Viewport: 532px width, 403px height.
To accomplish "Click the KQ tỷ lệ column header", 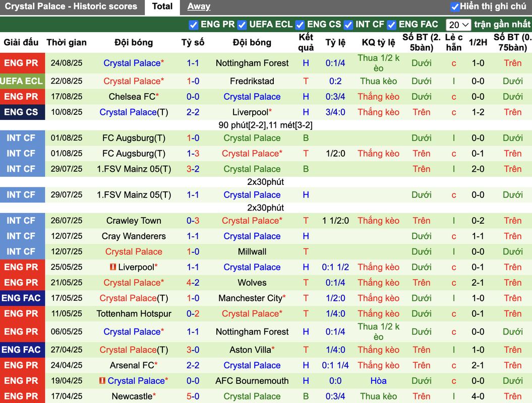I will click(378, 42).
